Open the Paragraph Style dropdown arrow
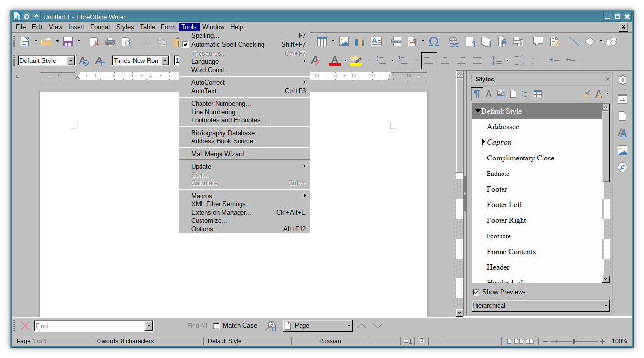The image size is (644, 358). coord(71,60)
